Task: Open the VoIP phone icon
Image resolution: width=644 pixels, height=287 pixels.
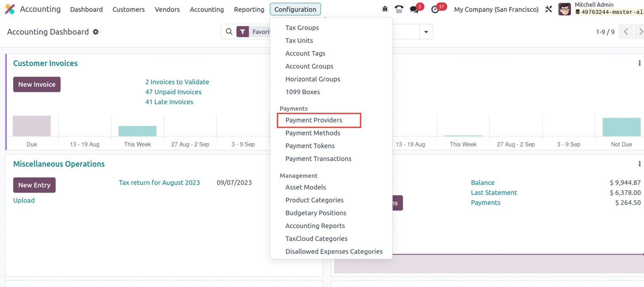Action: coord(399,9)
